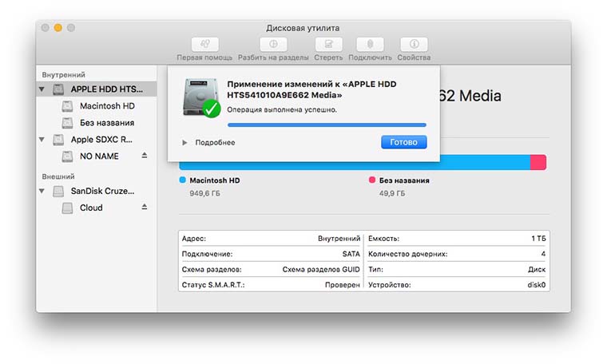The image size is (607, 364).
Task: Eject the Cloud volume
Action: point(145,207)
